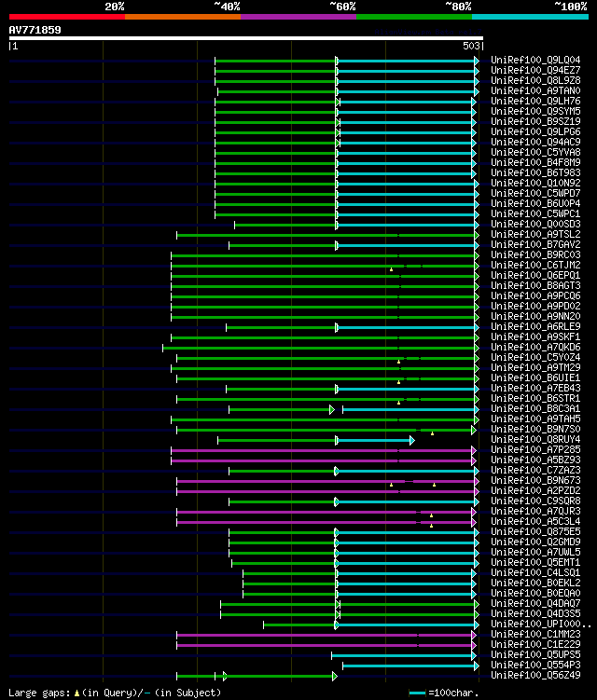Screen dimensions: 597x700
Task: Choose the UniRef100_B6UIE1 hit label
Action: pyautogui.click(x=535, y=378)
